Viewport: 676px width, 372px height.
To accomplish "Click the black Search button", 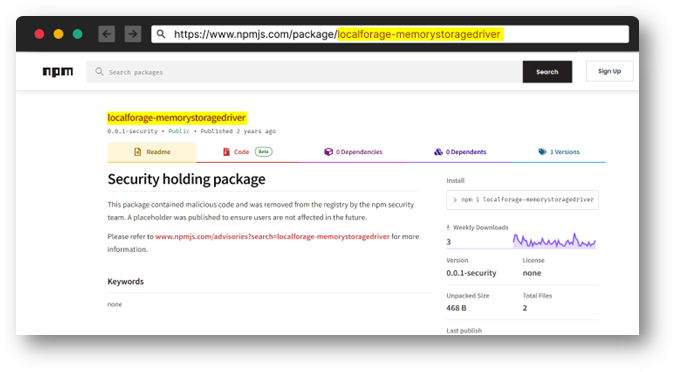I will tap(547, 72).
